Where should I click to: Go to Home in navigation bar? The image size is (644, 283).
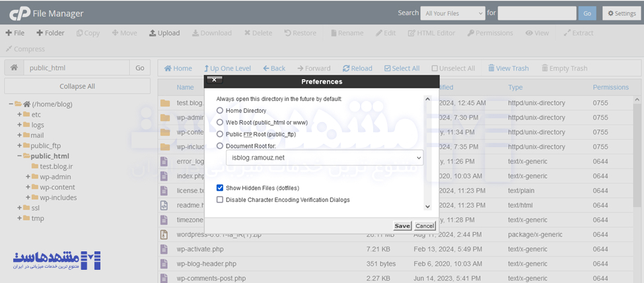(178, 69)
